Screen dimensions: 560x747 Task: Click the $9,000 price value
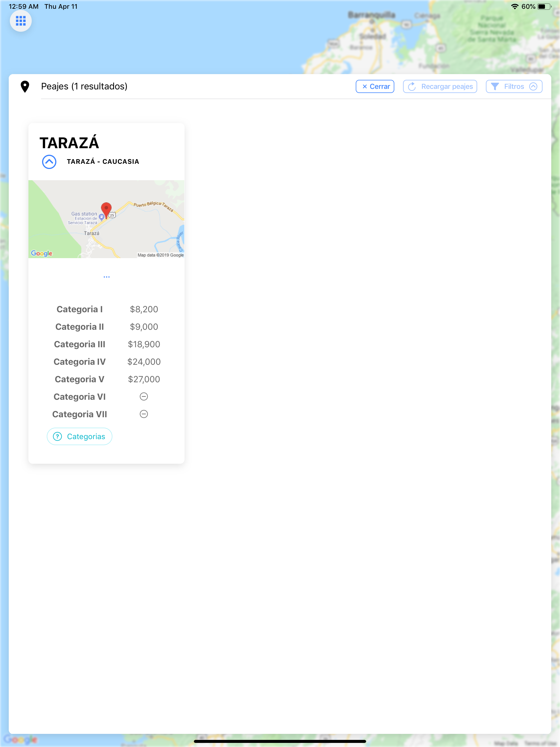coord(144,326)
